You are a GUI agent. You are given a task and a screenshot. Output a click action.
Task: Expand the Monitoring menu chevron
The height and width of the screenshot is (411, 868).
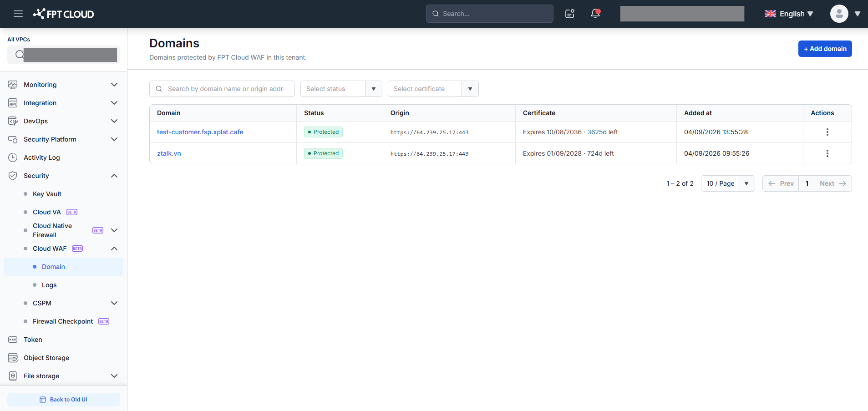[114, 85]
